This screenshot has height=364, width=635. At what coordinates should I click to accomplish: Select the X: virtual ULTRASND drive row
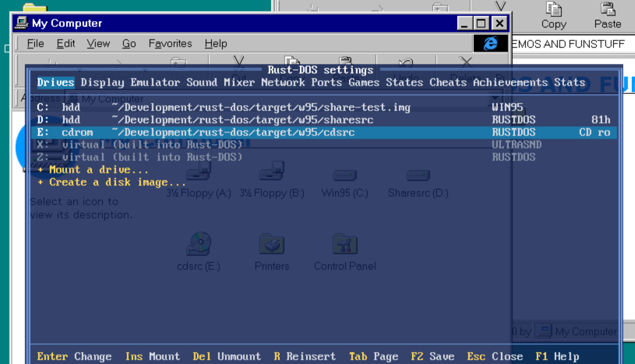tap(324, 145)
